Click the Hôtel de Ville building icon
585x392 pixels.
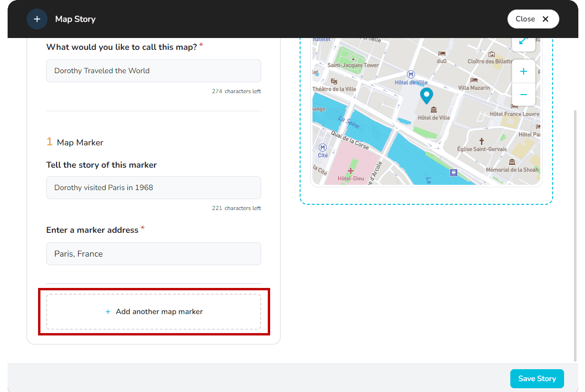(x=433, y=110)
